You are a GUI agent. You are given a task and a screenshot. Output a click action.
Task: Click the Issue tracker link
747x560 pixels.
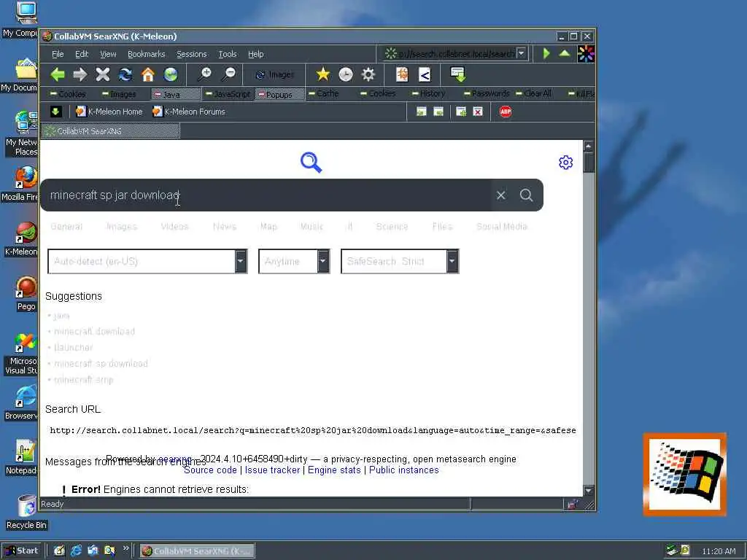pyautogui.click(x=272, y=470)
